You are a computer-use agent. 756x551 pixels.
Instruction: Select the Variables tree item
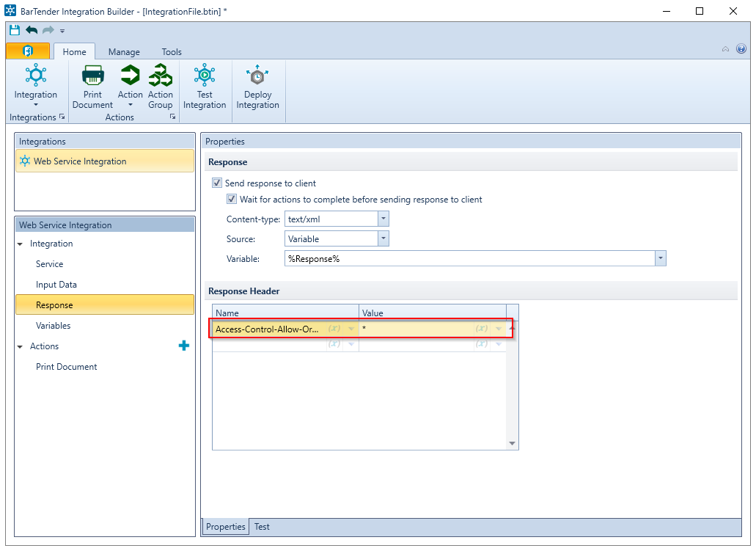(x=53, y=326)
